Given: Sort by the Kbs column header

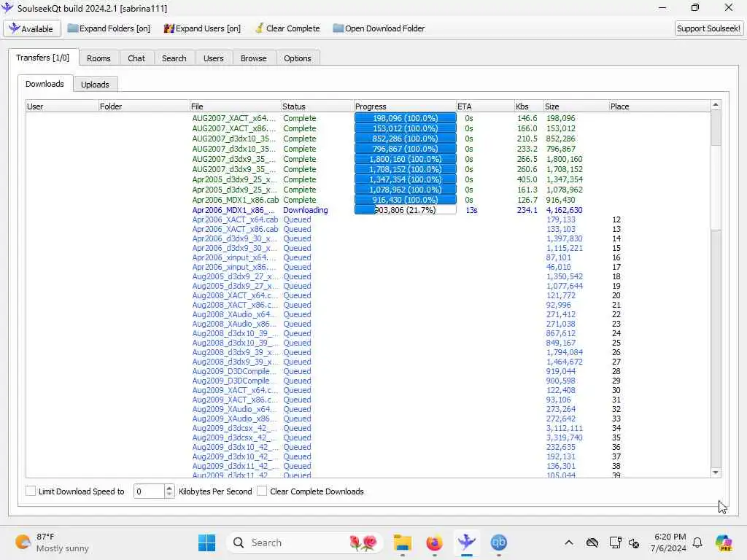Looking at the screenshot, I should coord(529,106).
